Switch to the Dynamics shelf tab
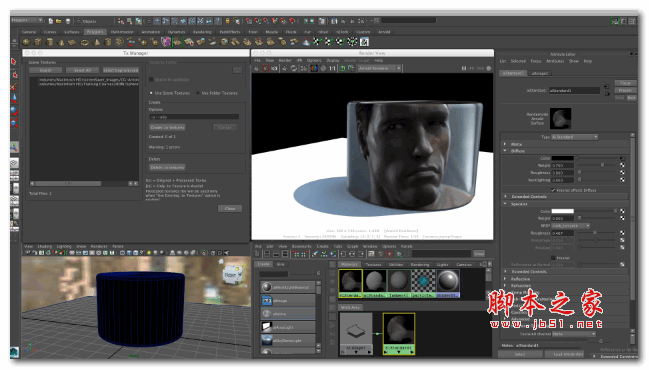The width and height of the screenshot is (649, 370). (176, 32)
